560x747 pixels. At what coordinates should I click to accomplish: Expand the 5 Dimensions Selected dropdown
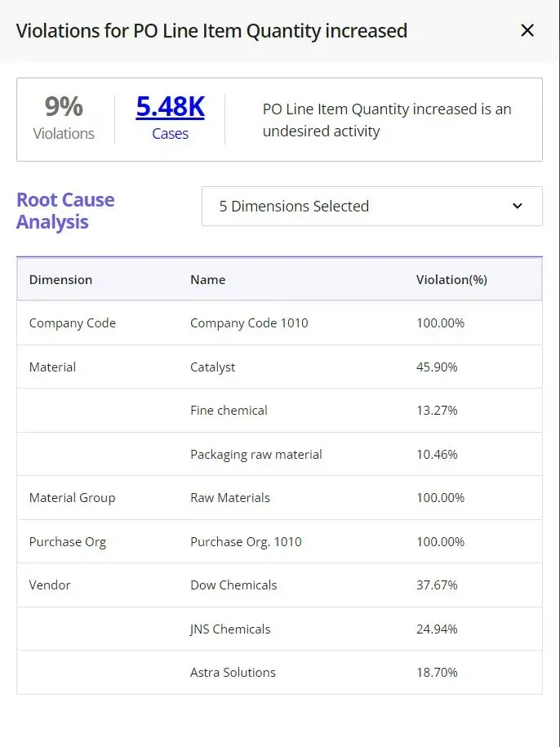[372, 207]
